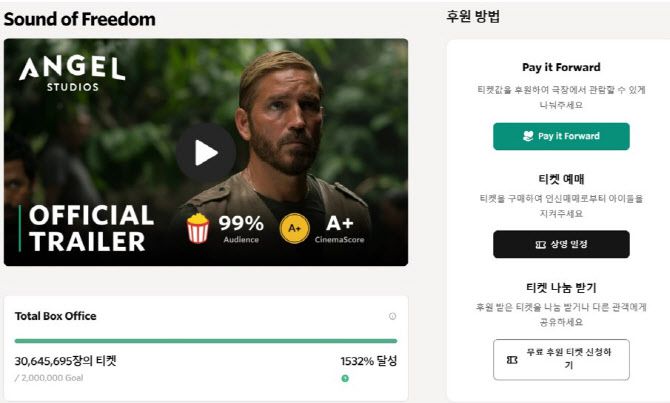Click the 1532% 달성 percentage text
Screen dimensions: 670x403
point(368,361)
